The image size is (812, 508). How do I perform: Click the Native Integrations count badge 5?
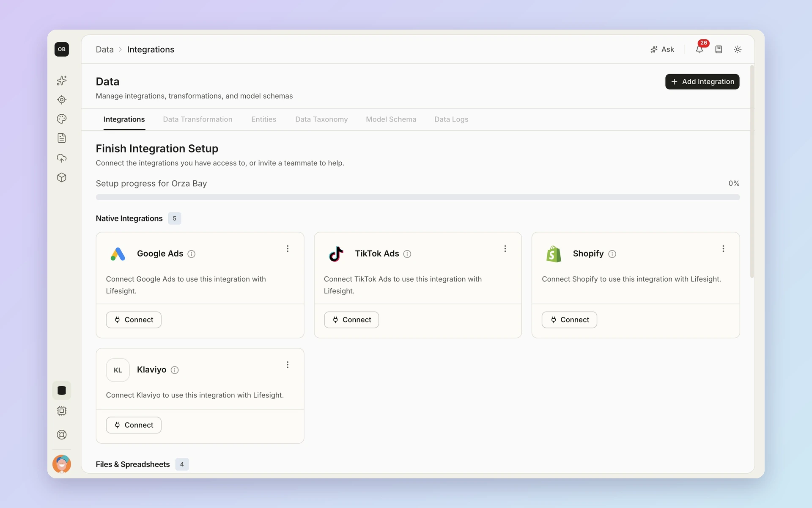(174, 218)
